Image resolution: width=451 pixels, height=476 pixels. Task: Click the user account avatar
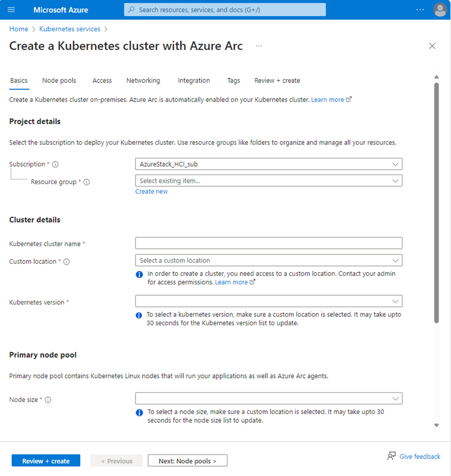pyautogui.click(x=440, y=10)
